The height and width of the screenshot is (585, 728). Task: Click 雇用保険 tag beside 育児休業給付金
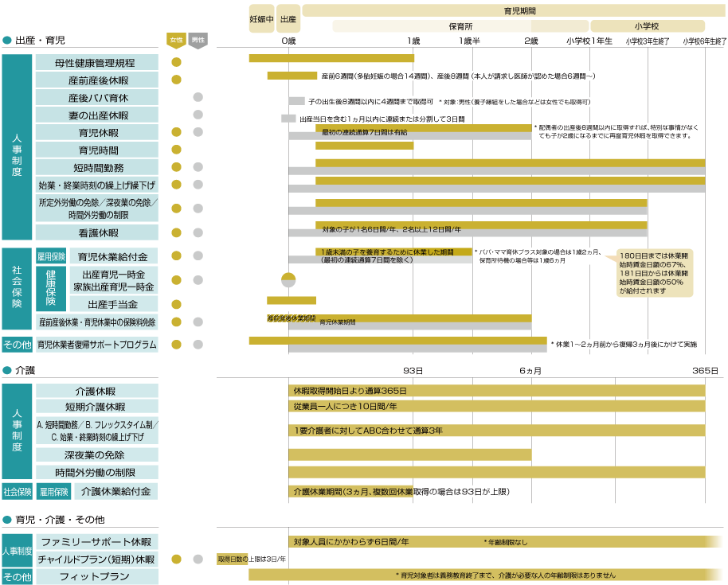tap(51, 256)
